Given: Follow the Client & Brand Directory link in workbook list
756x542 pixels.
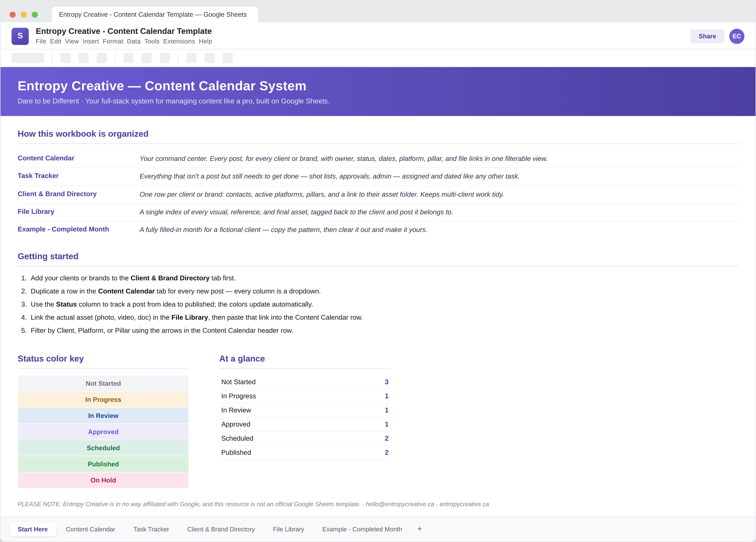Looking at the screenshot, I should [57, 194].
